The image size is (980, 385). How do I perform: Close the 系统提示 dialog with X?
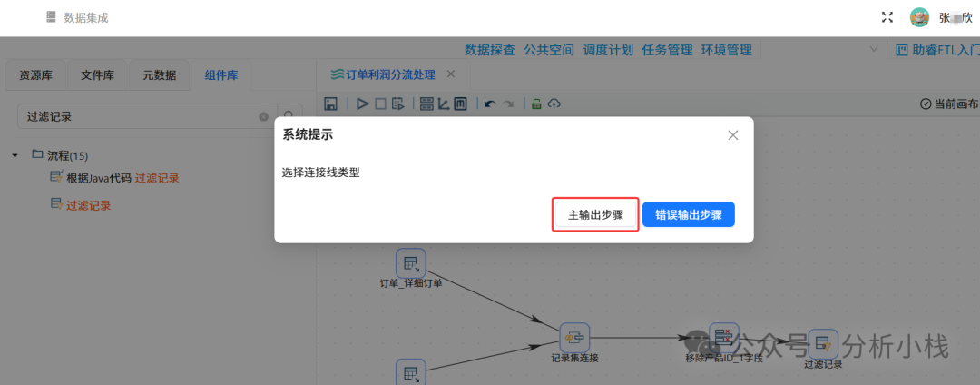(733, 135)
